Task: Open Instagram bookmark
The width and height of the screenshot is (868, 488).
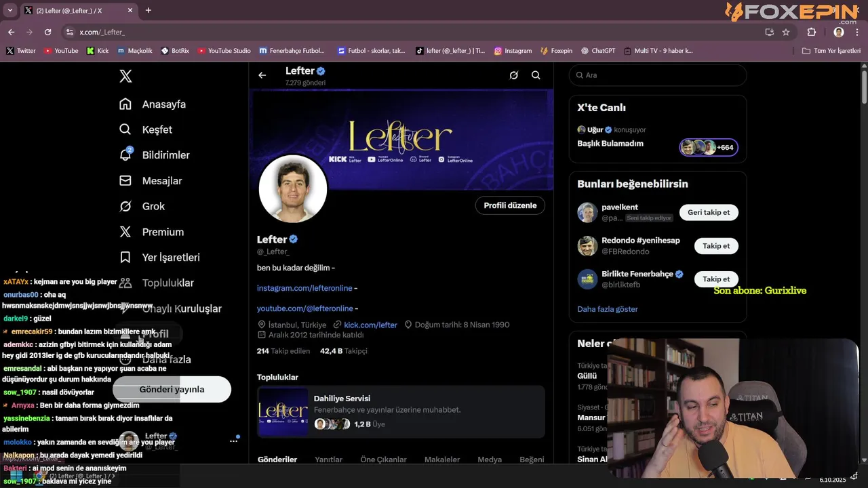Action: click(513, 51)
